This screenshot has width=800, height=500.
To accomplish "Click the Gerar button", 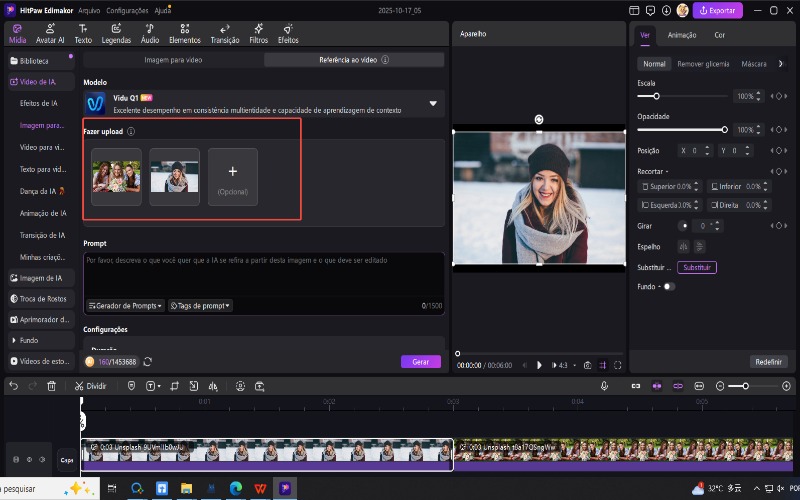I will (420, 362).
